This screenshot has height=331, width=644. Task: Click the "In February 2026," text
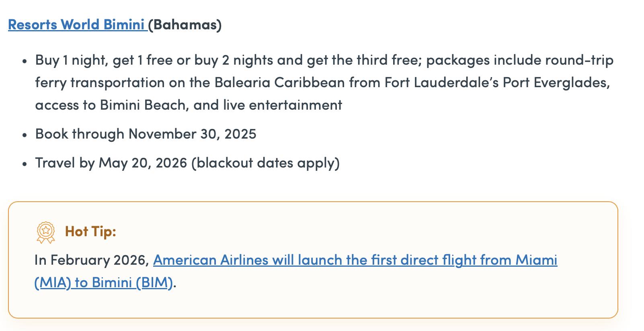pos(92,260)
